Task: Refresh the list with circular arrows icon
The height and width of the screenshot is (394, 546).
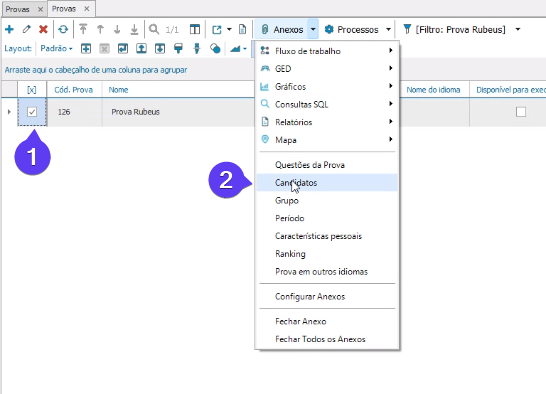Action: (x=63, y=29)
